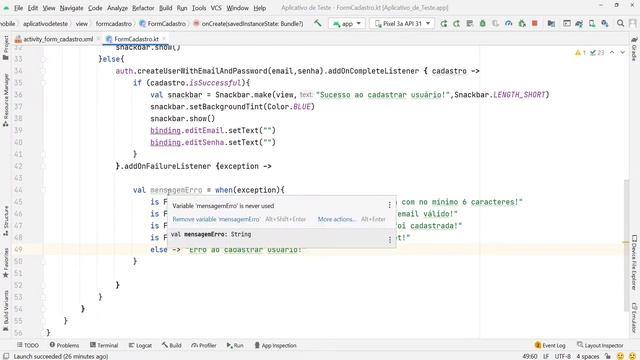Click the 49:60 cursor position indicator

tap(529, 356)
